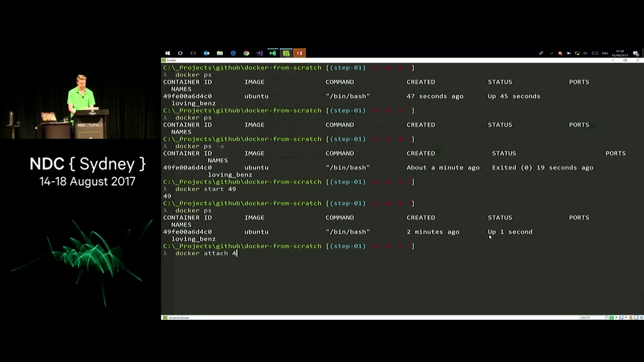
Task: Open the battery status tray icon
Action: (569, 53)
